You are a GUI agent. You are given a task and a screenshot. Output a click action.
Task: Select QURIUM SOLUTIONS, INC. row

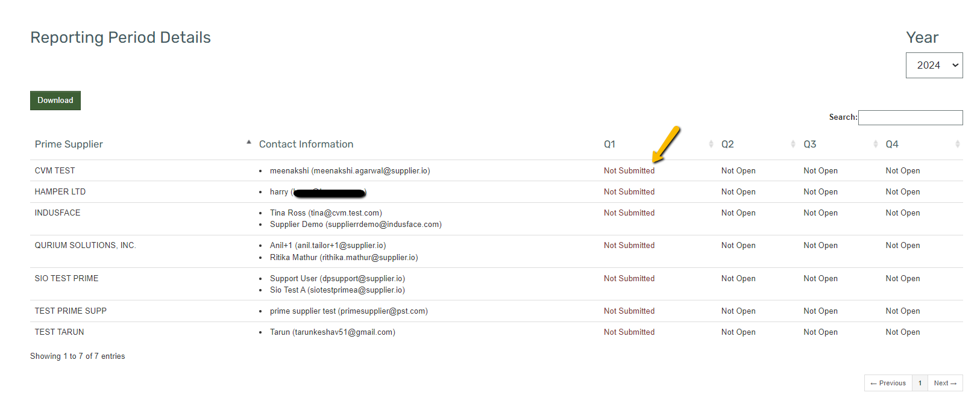click(x=497, y=252)
